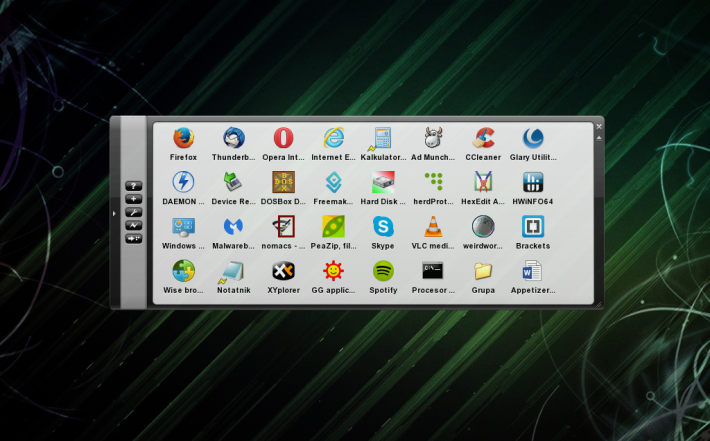710x441 pixels.
Task: Start DAEMON Tools lightning icon
Action: (x=183, y=182)
